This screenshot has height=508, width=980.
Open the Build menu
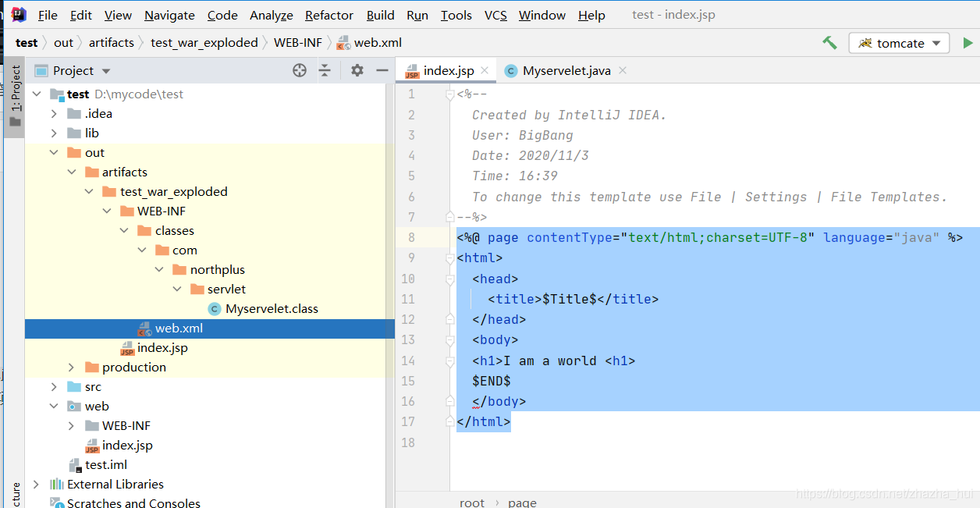pos(380,16)
